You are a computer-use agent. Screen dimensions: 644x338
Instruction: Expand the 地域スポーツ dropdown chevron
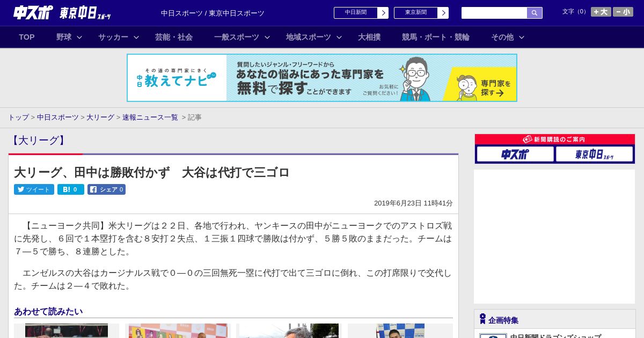[x=339, y=37]
